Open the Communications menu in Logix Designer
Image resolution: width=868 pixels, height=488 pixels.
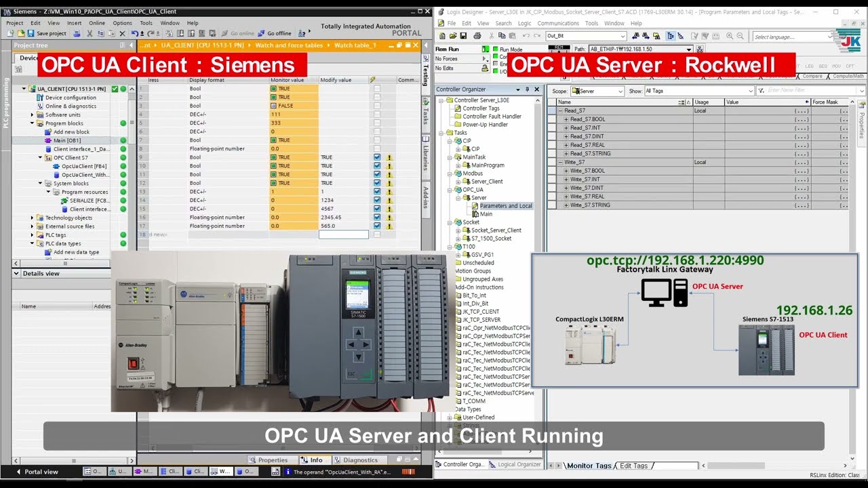(558, 23)
